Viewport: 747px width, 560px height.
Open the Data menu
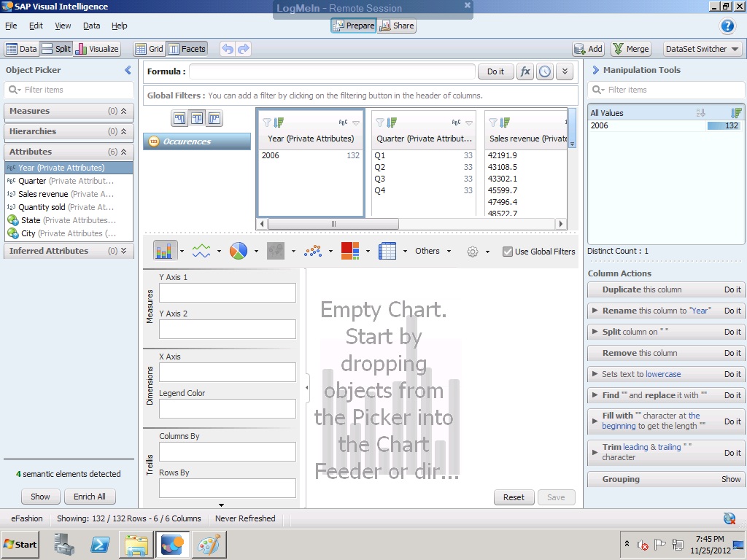[x=91, y=26]
